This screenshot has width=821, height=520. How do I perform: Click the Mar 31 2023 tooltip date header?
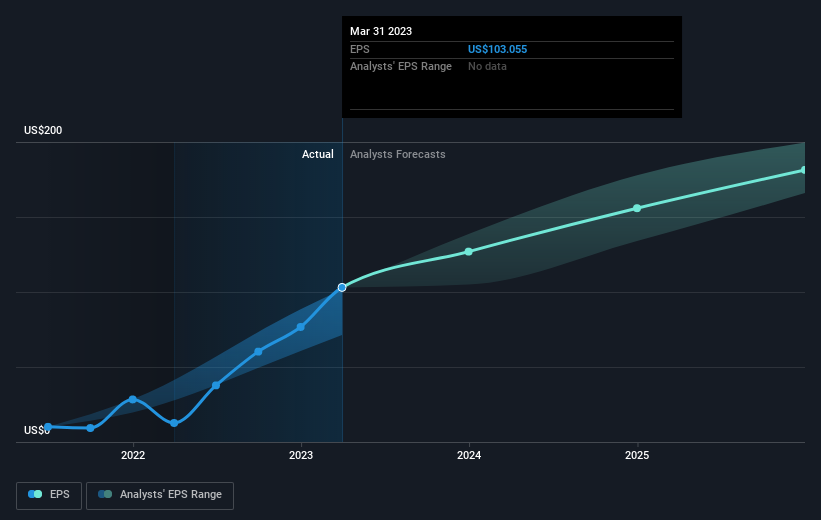point(381,31)
